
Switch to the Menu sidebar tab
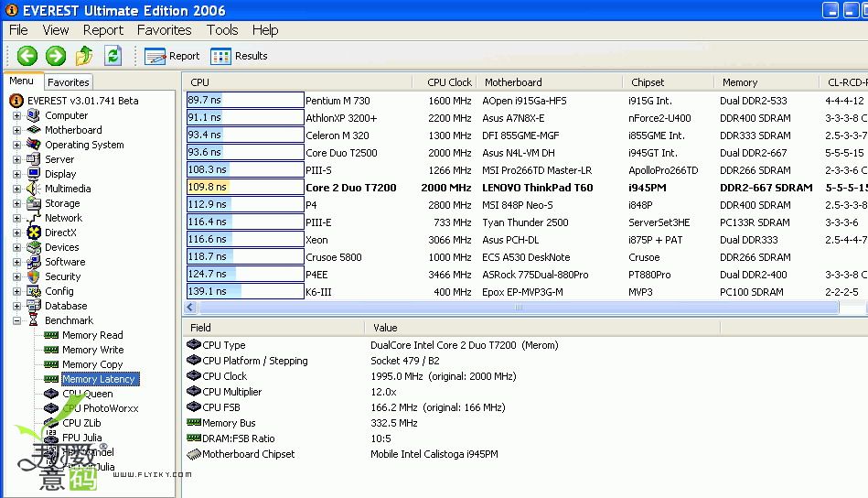pyautogui.click(x=22, y=81)
